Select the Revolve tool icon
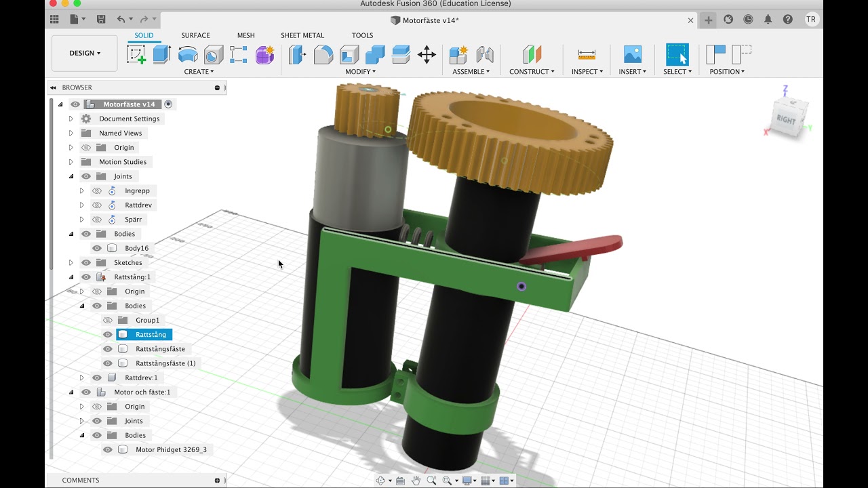The image size is (868, 488). click(x=188, y=54)
